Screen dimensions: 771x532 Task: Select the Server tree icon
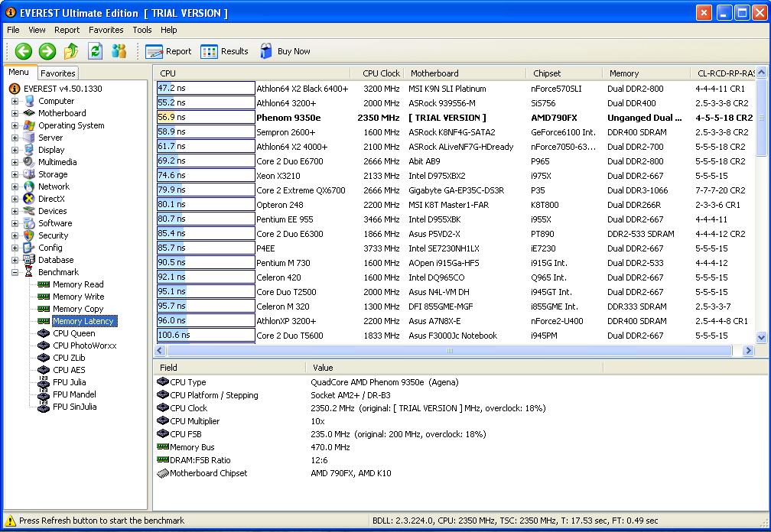pyautogui.click(x=30, y=138)
